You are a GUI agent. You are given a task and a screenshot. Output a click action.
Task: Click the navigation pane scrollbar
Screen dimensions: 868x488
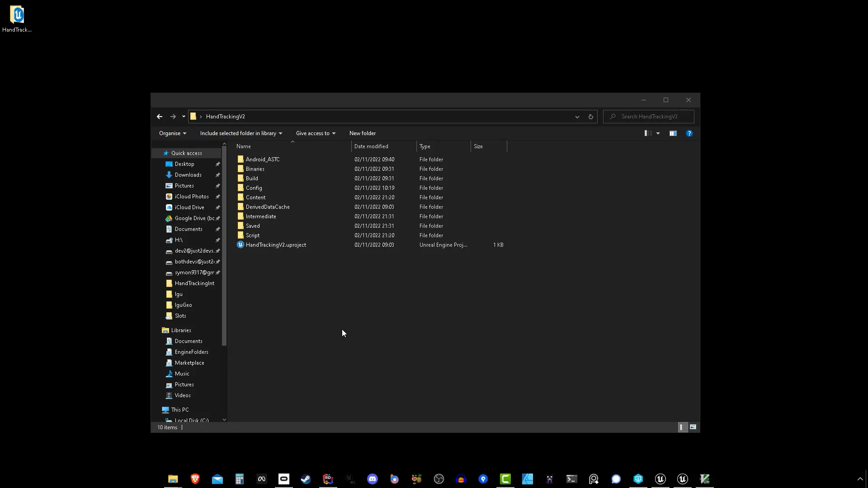point(224,246)
